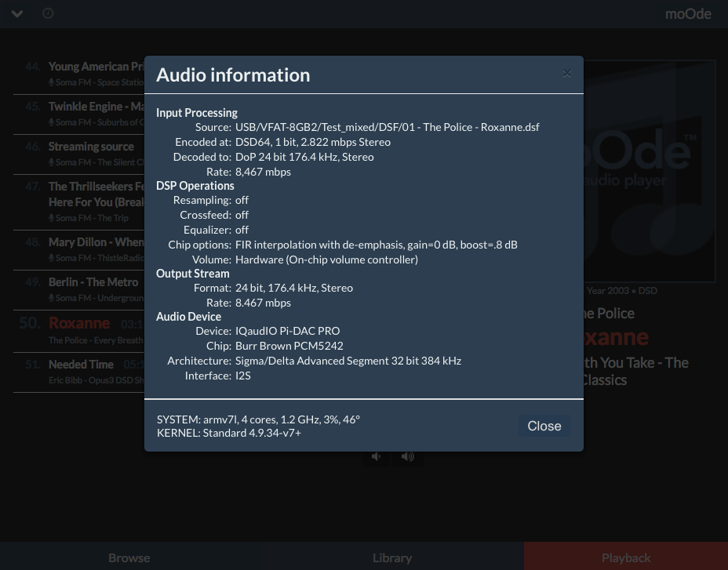
Task: Switch to the Library tab
Action: pyautogui.click(x=392, y=557)
